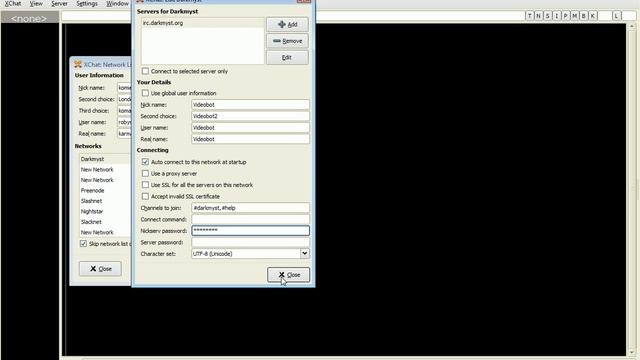The width and height of the screenshot is (640, 360).
Task: Click the N channel mode button
Action: pos(538,16)
